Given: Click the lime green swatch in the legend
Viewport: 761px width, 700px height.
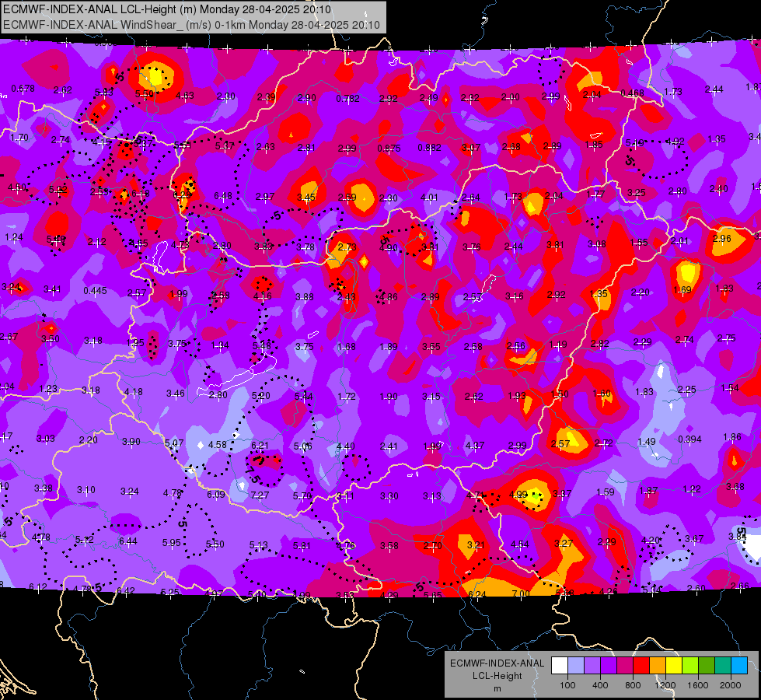Looking at the screenshot, I should click(x=690, y=666).
